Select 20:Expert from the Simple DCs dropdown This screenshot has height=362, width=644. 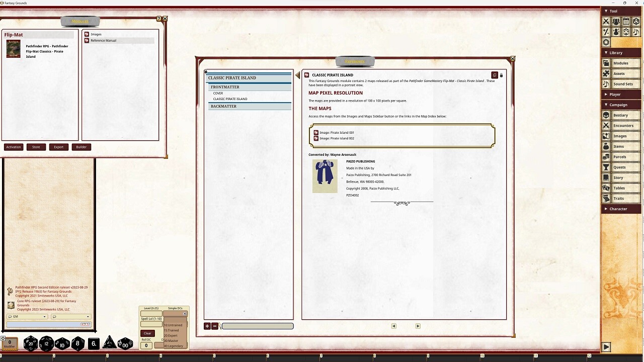click(171, 335)
